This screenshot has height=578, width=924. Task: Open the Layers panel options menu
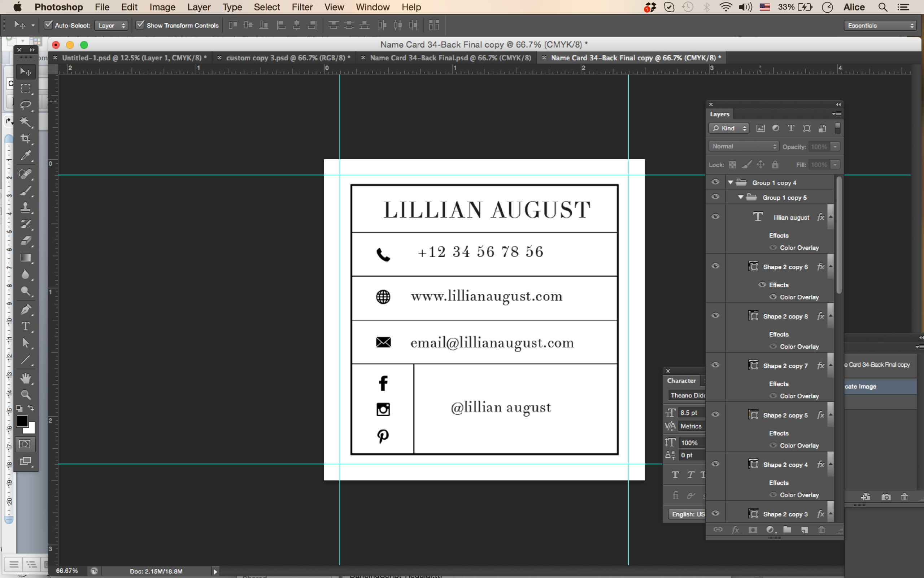point(837,114)
